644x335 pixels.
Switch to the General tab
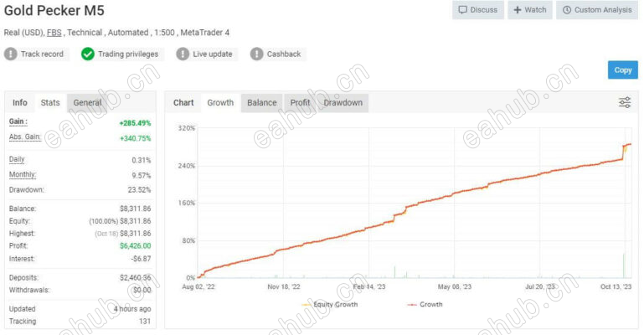87,103
